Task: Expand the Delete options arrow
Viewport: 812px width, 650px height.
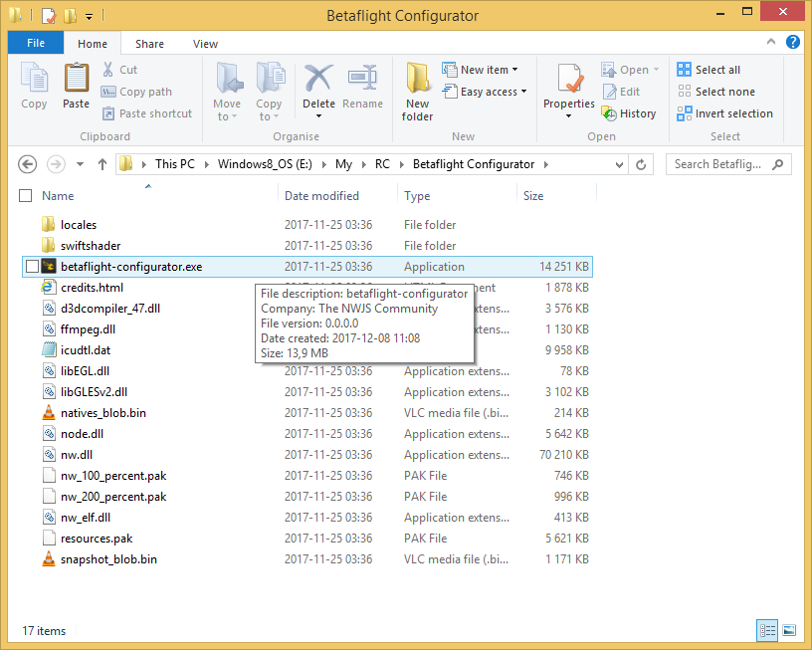Action: (318, 116)
